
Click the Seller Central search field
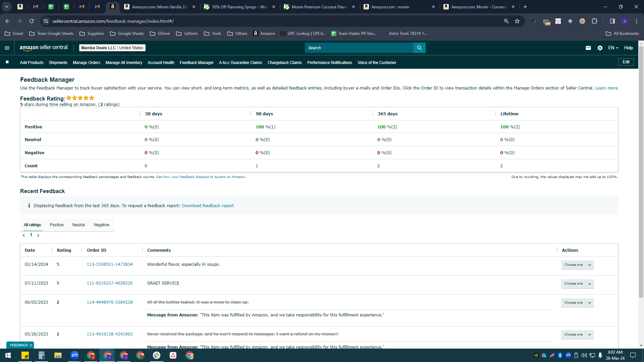point(359,48)
